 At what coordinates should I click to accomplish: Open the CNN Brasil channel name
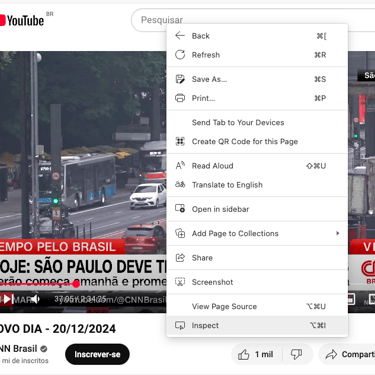(x=19, y=349)
